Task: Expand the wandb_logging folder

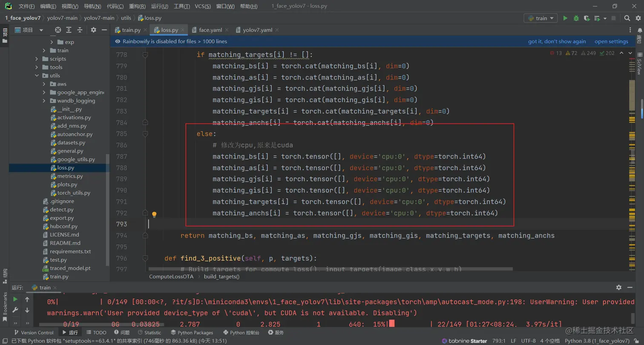Action: (44, 101)
